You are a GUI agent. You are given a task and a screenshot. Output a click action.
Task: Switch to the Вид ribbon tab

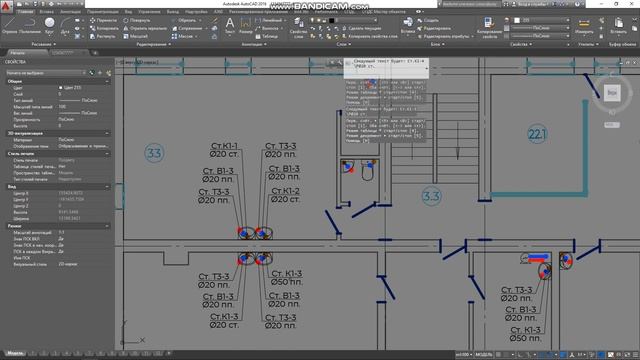pos(128,12)
